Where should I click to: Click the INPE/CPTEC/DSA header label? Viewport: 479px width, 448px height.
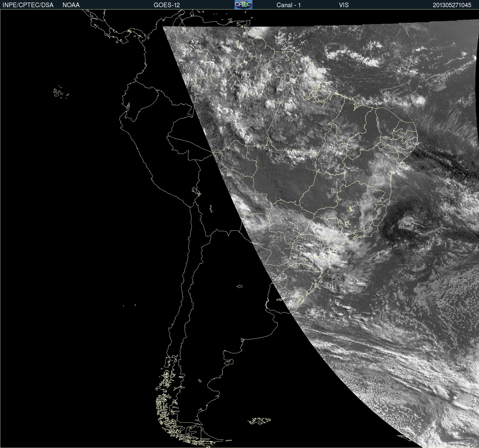tap(28, 5)
